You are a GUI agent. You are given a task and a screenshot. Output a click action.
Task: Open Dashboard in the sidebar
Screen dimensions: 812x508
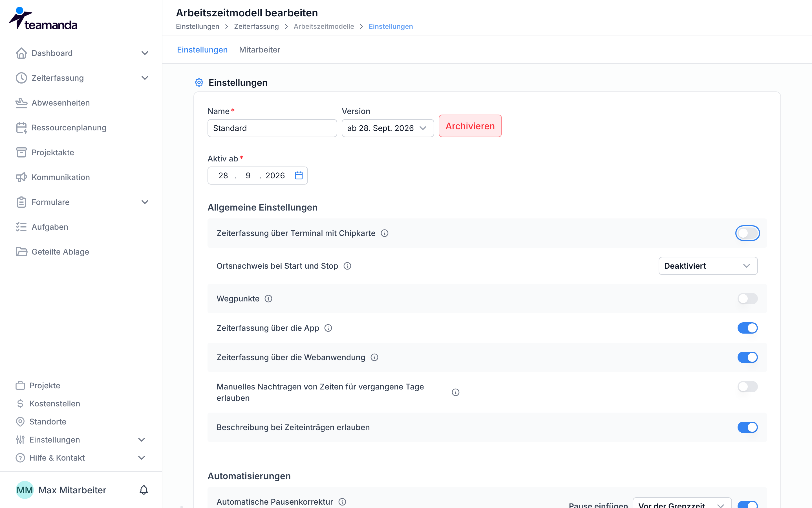pyautogui.click(x=52, y=53)
